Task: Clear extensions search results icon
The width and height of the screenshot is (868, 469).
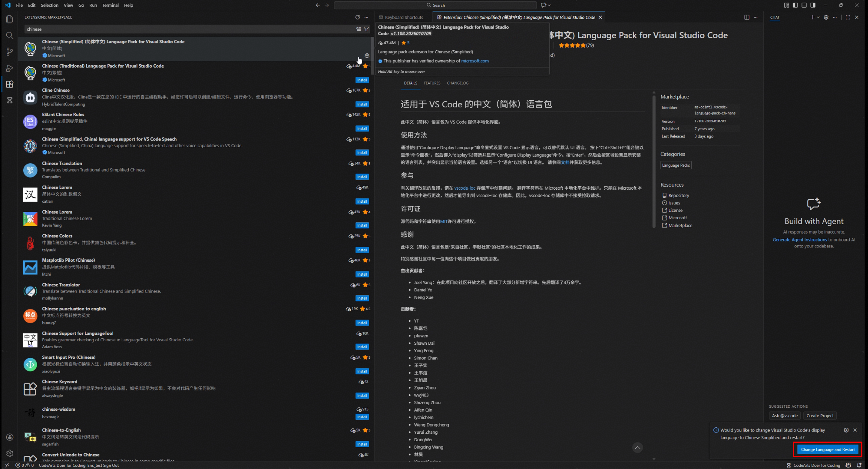Action: [359, 29]
